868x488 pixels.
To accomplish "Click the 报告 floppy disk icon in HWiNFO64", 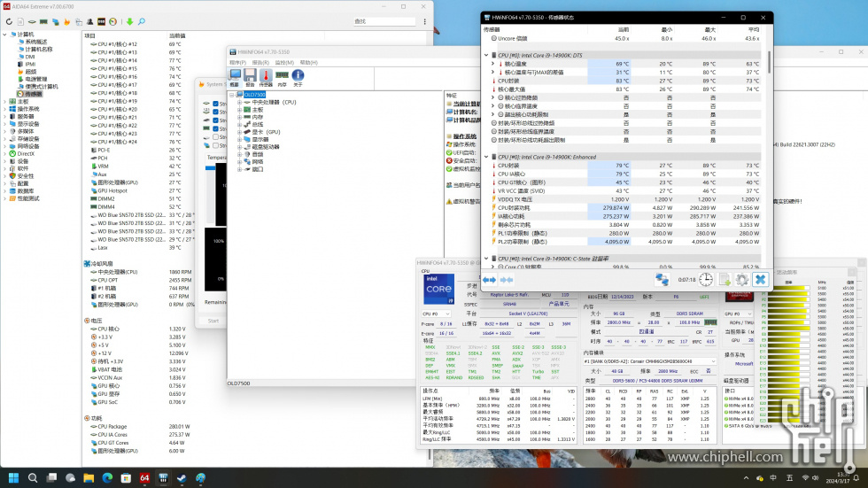I will coord(250,77).
